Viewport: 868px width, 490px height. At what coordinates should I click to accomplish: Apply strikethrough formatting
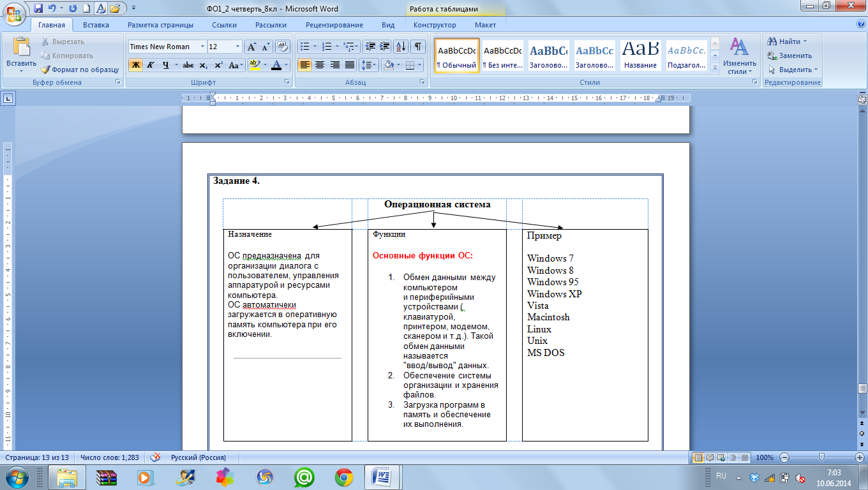coord(188,65)
